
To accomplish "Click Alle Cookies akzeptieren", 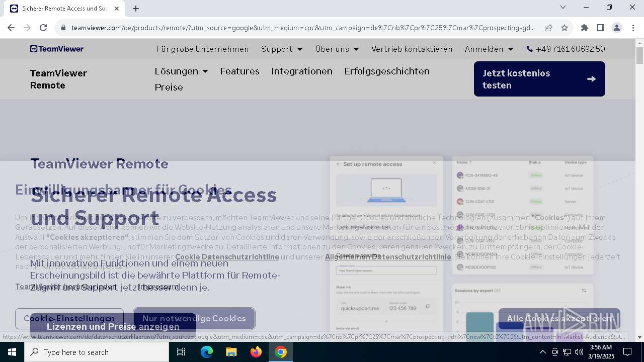I will click(x=559, y=318).
